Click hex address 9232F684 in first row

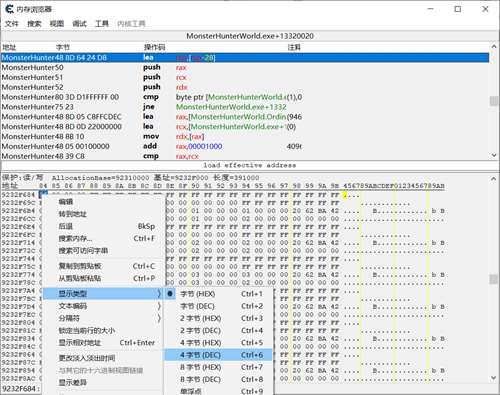point(18,195)
